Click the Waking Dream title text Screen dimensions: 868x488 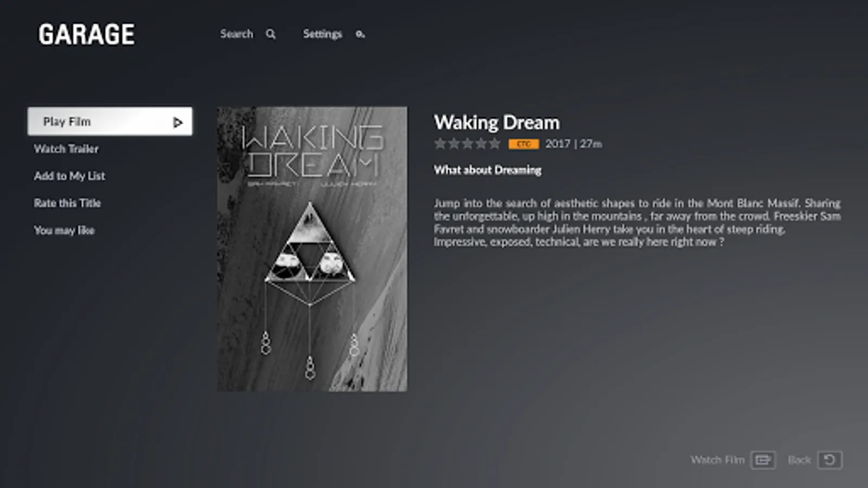(x=496, y=123)
